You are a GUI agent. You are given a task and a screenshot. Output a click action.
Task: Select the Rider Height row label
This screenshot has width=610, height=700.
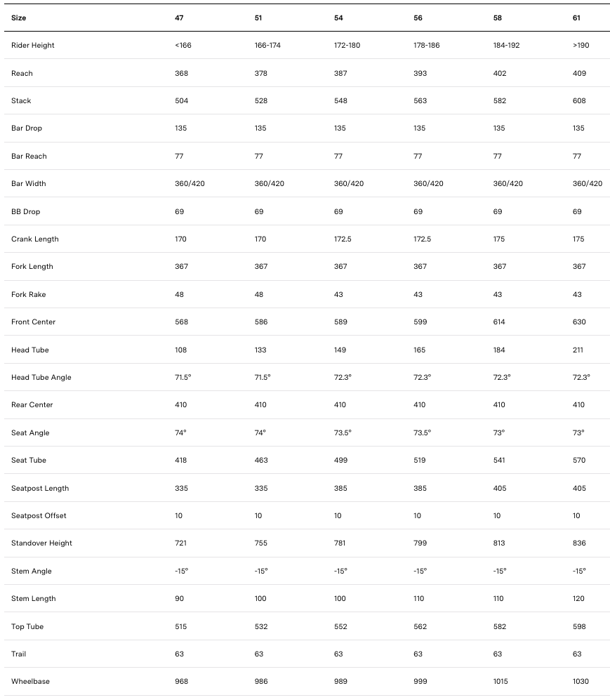pyautogui.click(x=33, y=46)
